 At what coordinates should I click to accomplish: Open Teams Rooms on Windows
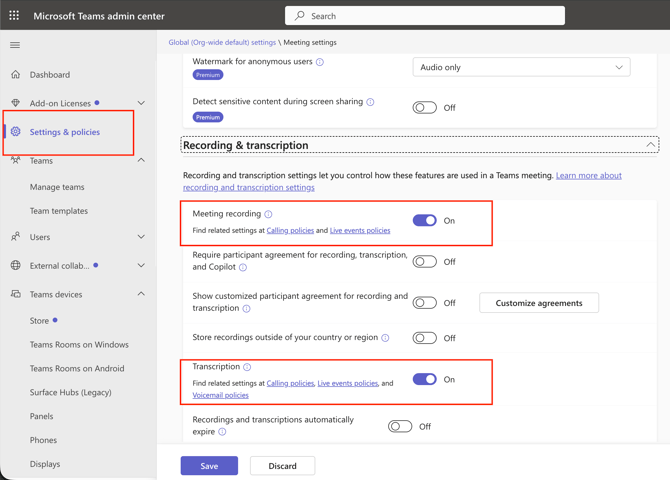tap(79, 345)
